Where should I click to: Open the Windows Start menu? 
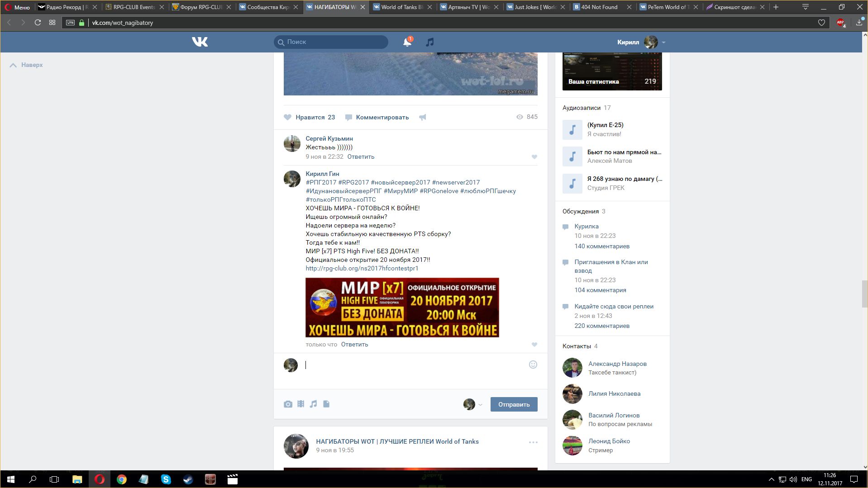coord(11,479)
